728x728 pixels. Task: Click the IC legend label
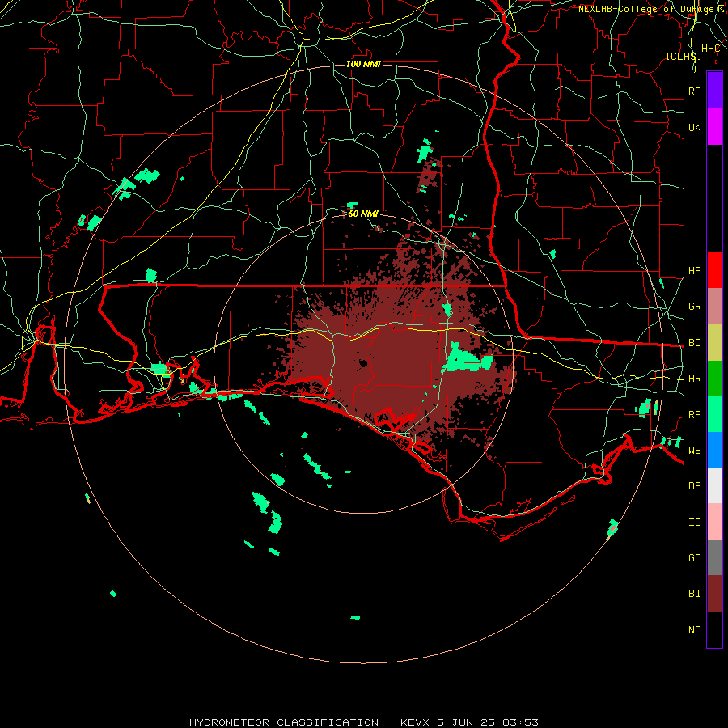(694, 523)
